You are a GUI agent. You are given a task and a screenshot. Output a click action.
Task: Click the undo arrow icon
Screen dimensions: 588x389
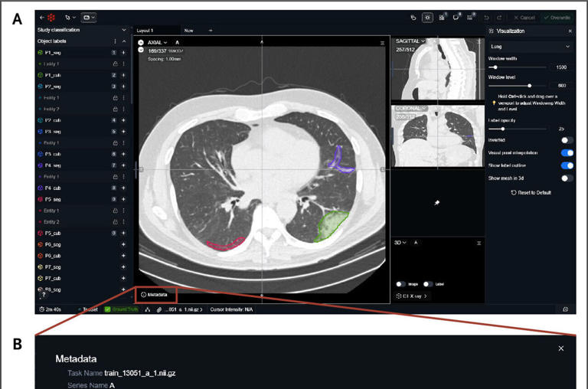486,18
